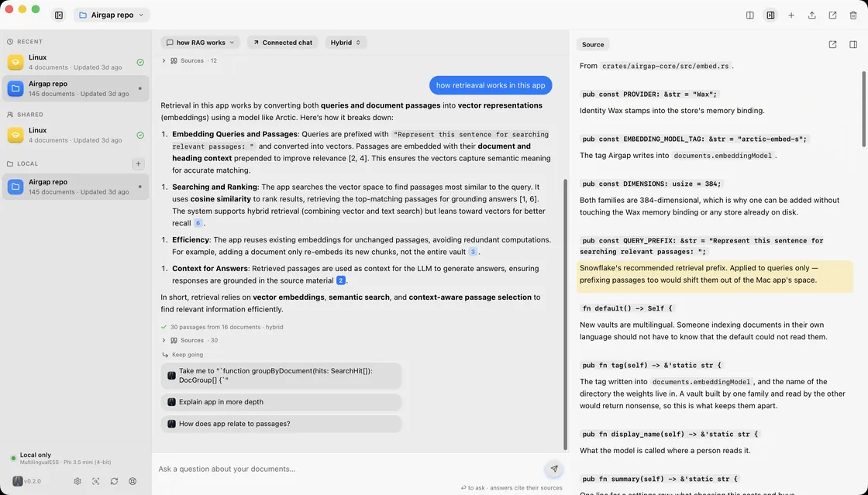Click the share upload icon
This screenshot has height=495, width=868.
(811, 15)
